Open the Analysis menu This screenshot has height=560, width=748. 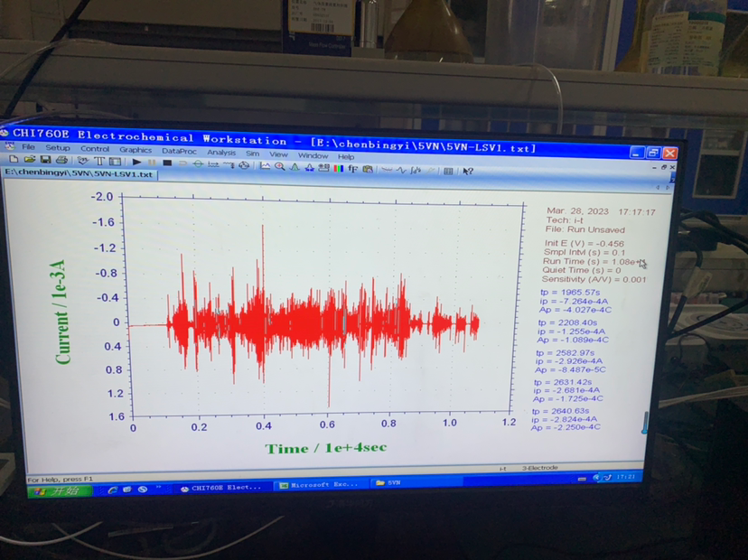coord(221,153)
